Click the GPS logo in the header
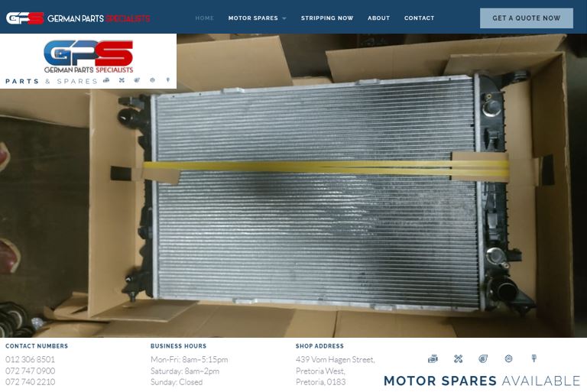 24,18
